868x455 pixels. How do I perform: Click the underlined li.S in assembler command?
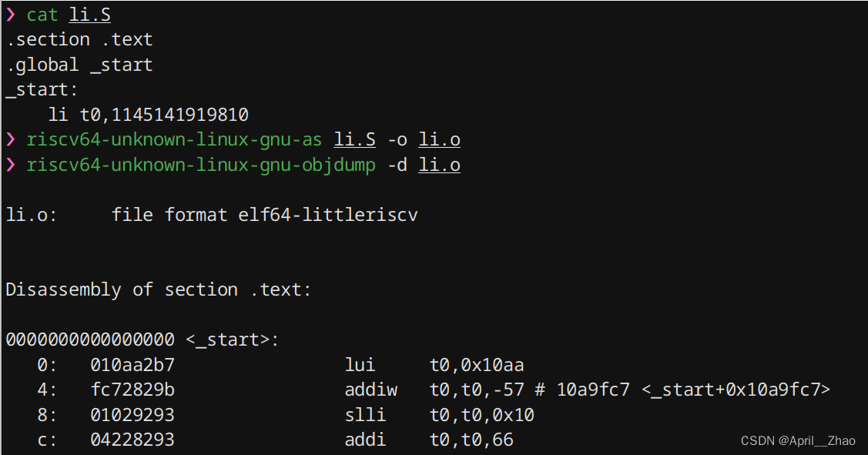coord(354,139)
